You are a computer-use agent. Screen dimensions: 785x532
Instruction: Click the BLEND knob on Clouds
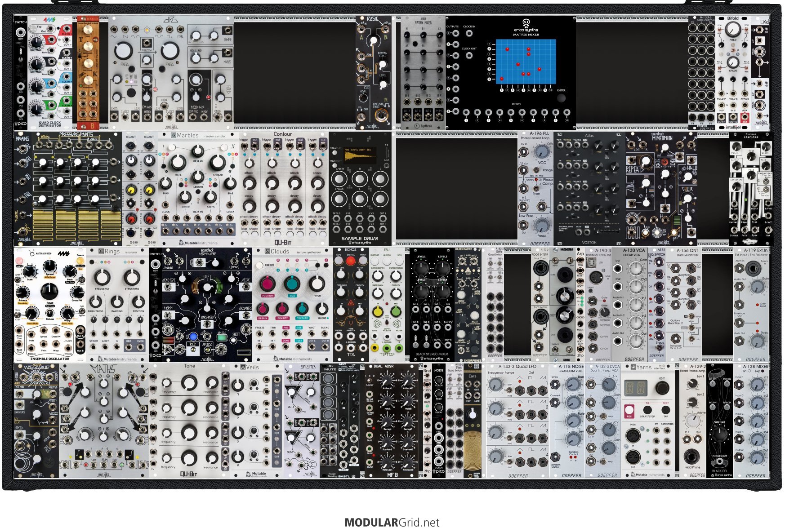pos(322,309)
